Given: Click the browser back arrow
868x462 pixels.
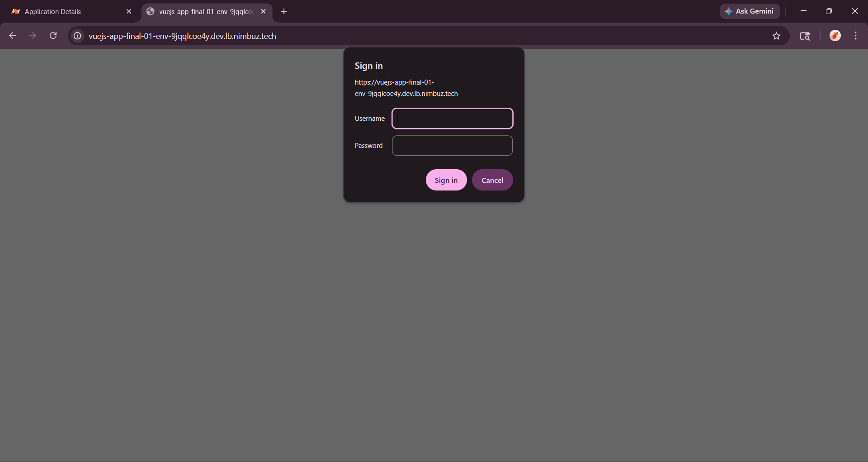Looking at the screenshot, I should [x=13, y=36].
